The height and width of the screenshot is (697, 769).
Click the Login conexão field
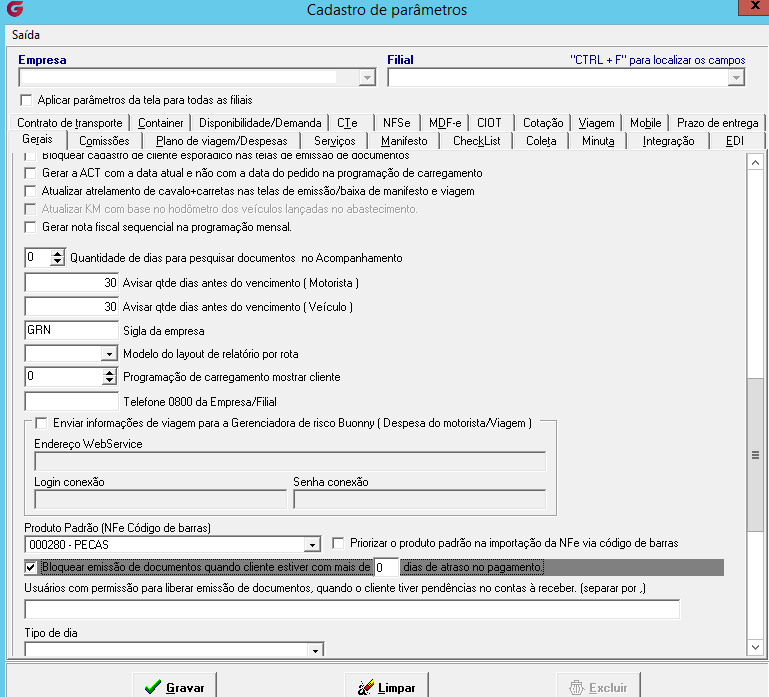click(x=160, y=499)
